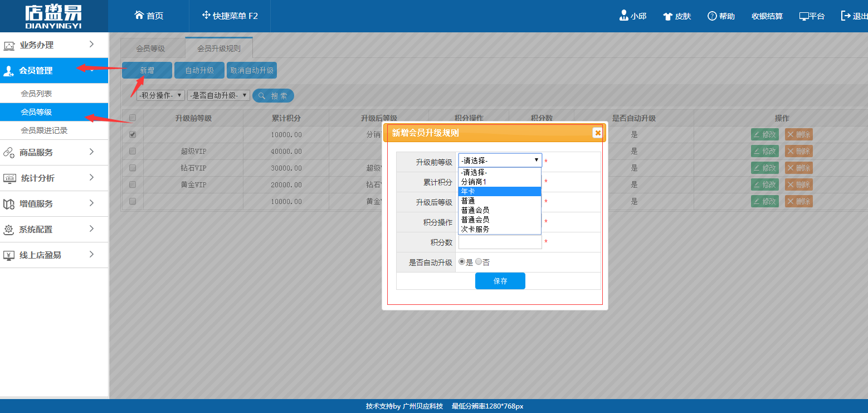This screenshot has width=868, height=413.
Task: Choose 分销商1 from the dropdown list
Action: point(500,182)
